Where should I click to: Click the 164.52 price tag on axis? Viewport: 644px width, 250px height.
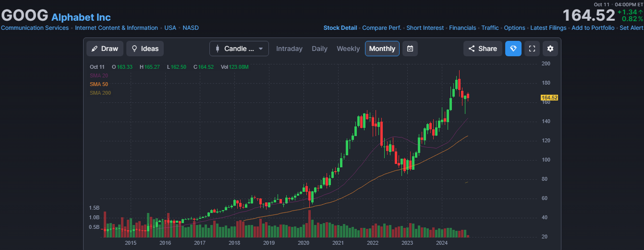tap(549, 98)
